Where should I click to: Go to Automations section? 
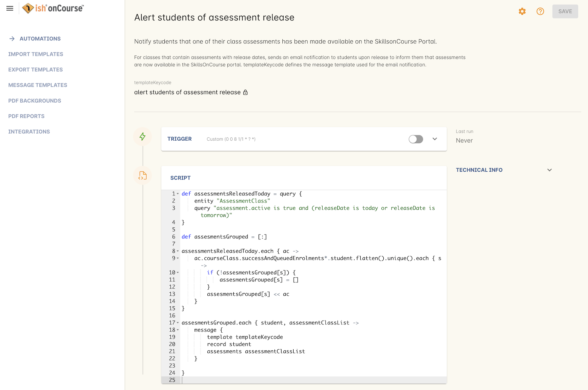pyautogui.click(x=40, y=39)
